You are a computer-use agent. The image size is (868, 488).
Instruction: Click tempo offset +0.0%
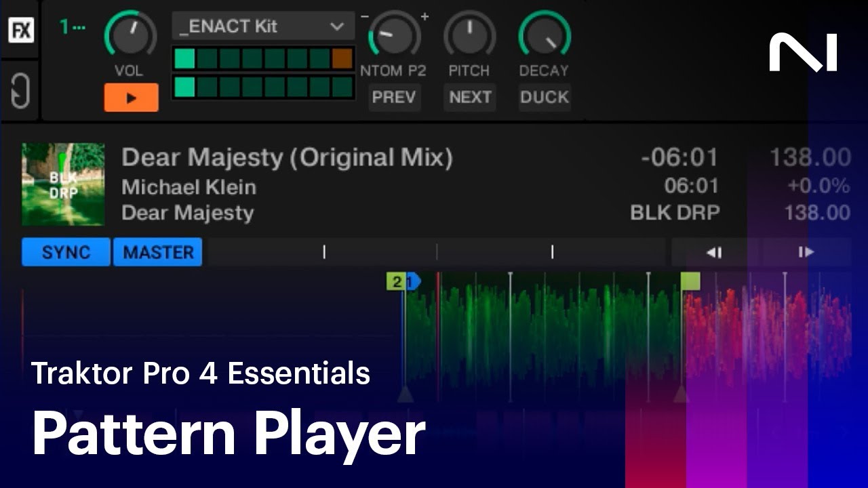tap(818, 186)
